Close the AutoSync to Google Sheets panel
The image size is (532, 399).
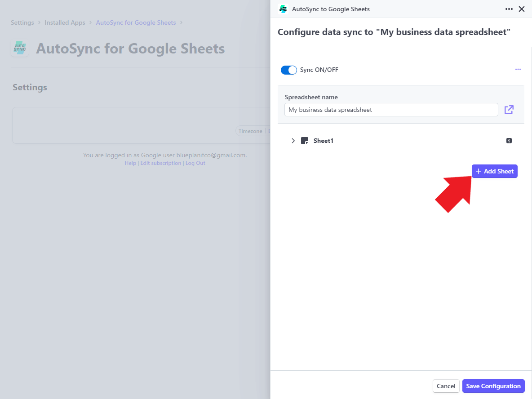tap(522, 9)
